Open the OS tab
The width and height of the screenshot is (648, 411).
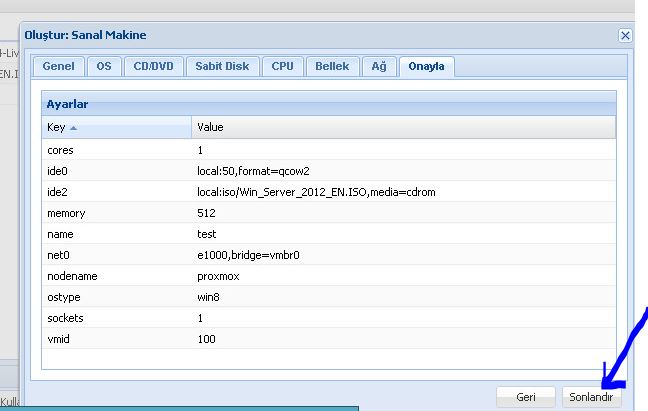tap(104, 67)
